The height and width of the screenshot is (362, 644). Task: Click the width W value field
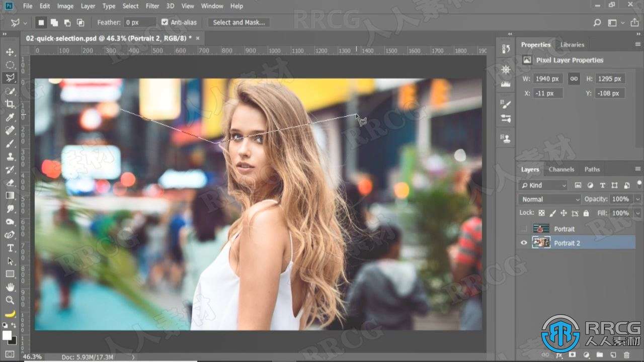(x=548, y=78)
